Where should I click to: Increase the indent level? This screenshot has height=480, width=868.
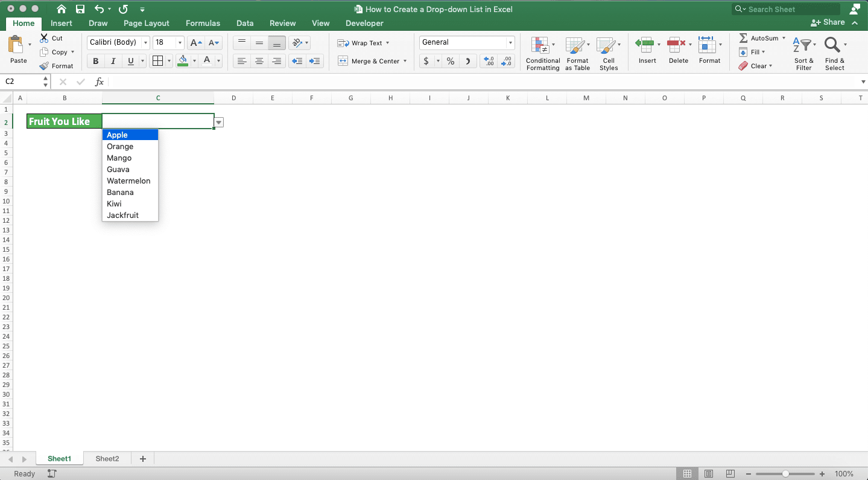coord(314,61)
